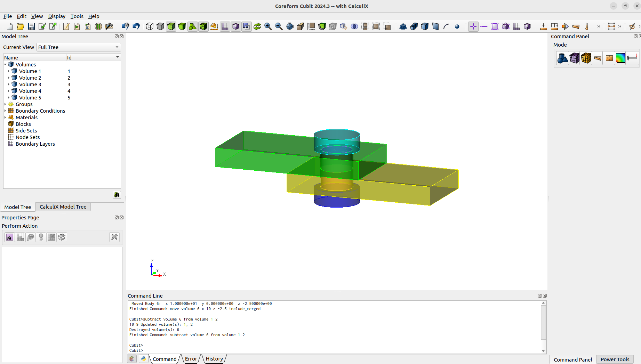Select the Geometry mode in Command Panel
Screen dimensions: 641x364
pyautogui.click(x=562, y=58)
